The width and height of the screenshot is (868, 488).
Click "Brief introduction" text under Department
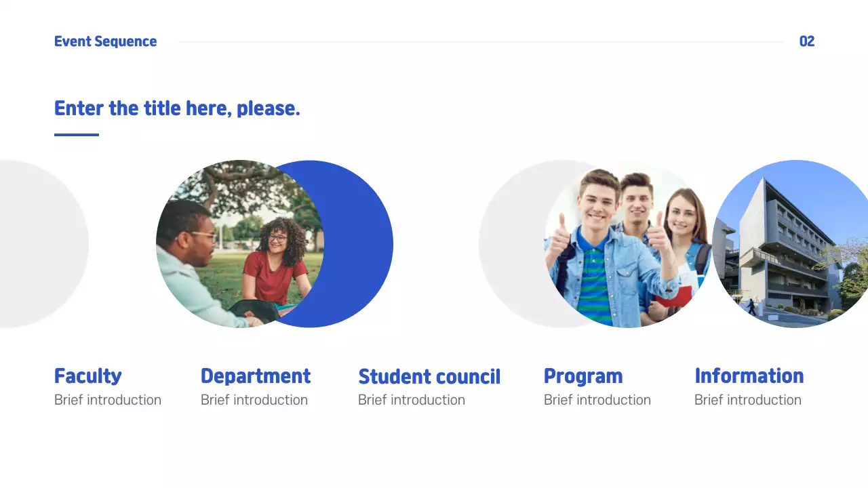pyautogui.click(x=254, y=400)
